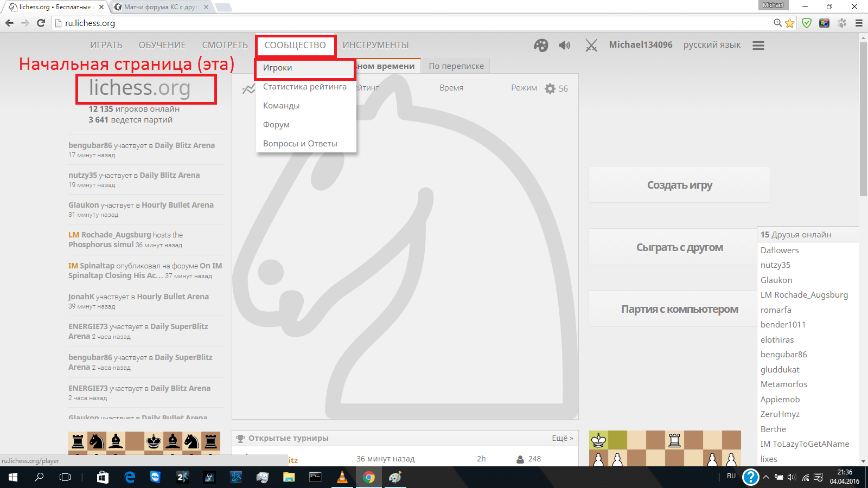Image resolution: width=868 pixels, height=488 pixels.
Task: Bookmark page with star icon
Action: [790, 23]
